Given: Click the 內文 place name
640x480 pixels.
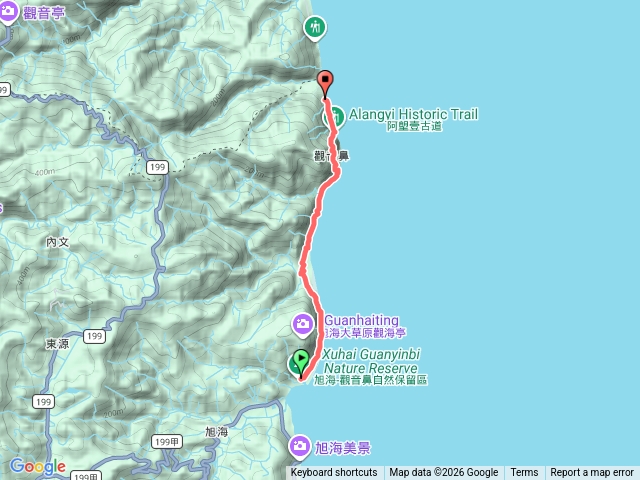Looking at the screenshot, I should (58, 242).
